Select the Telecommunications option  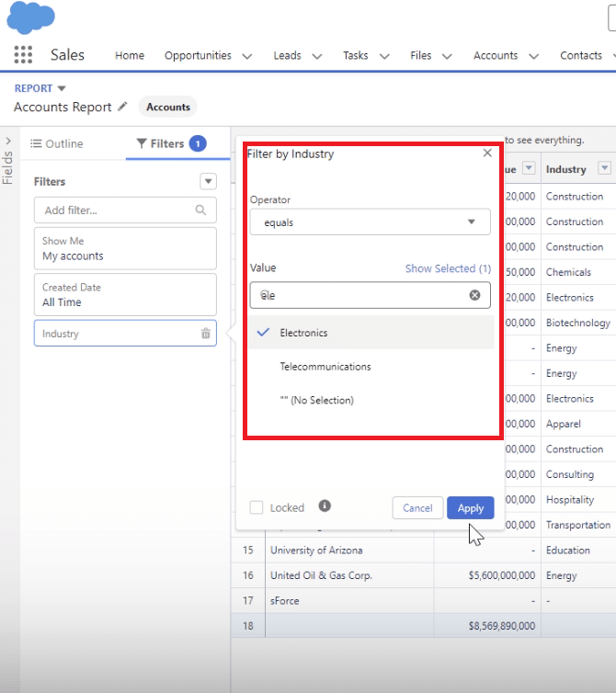(371, 367)
